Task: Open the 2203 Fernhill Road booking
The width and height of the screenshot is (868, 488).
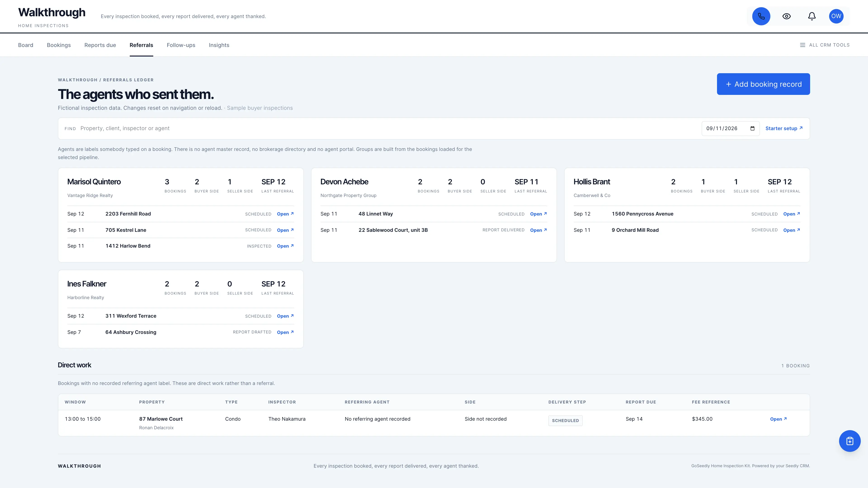Action: pos(285,214)
